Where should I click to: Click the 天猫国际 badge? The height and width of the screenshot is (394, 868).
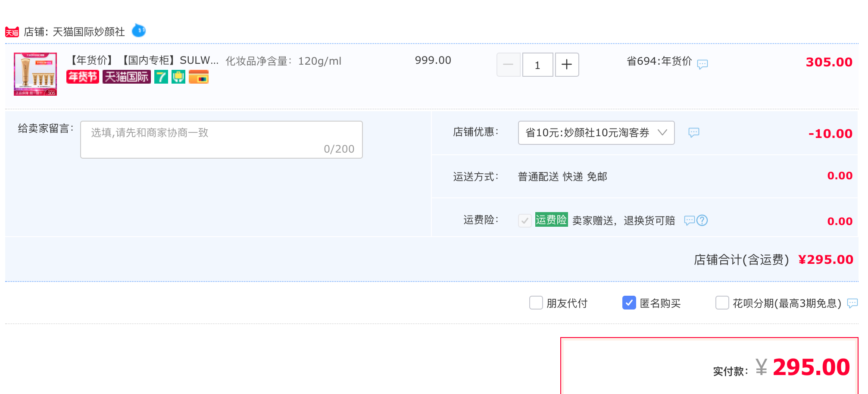127,77
